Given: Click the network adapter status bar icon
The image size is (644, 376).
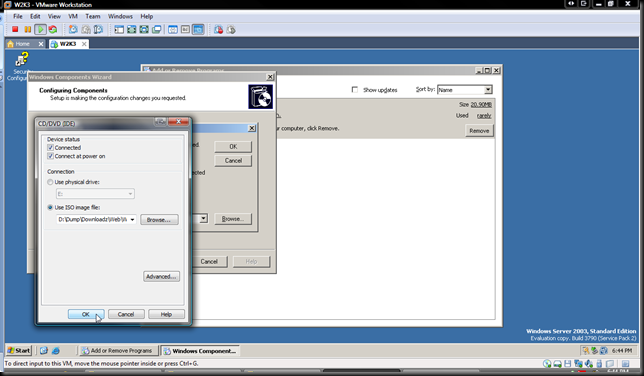Looking at the screenshot, I should point(578,364).
